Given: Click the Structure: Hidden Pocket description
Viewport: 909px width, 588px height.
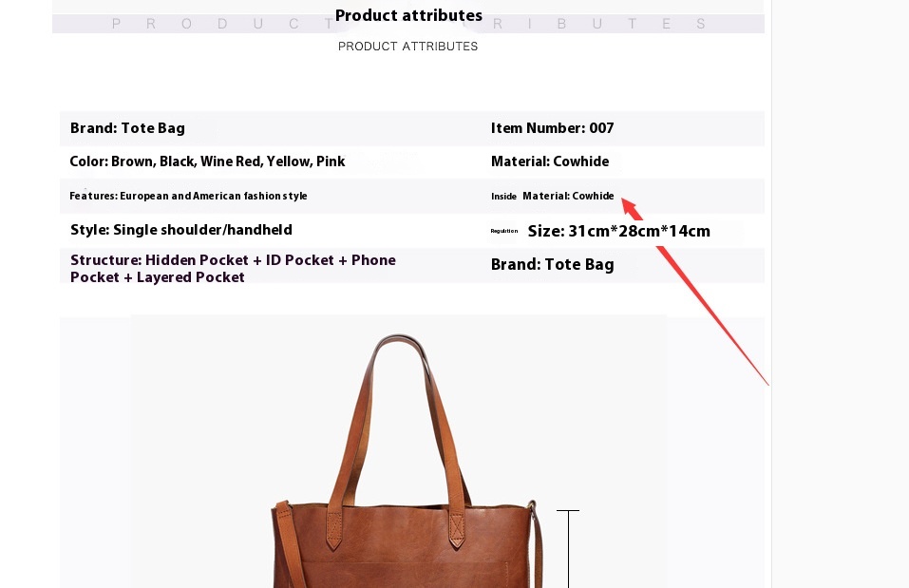Looking at the screenshot, I should coord(233,269).
